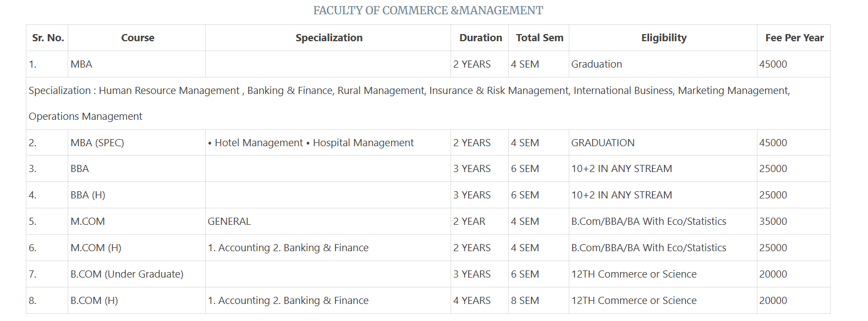Select the B.COM (H) course cell

click(x=94, y=301)
